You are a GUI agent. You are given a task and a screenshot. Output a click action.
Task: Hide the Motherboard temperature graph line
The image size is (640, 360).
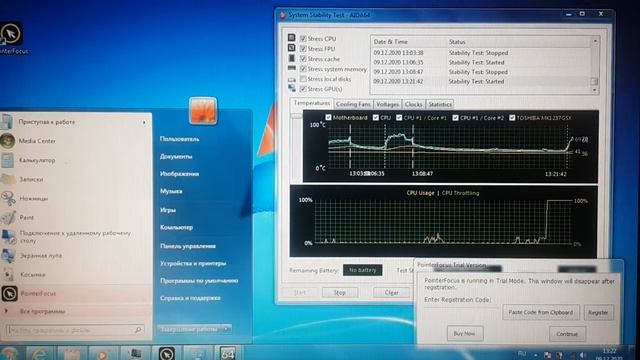pyautogui.click(x=328, y=118)
